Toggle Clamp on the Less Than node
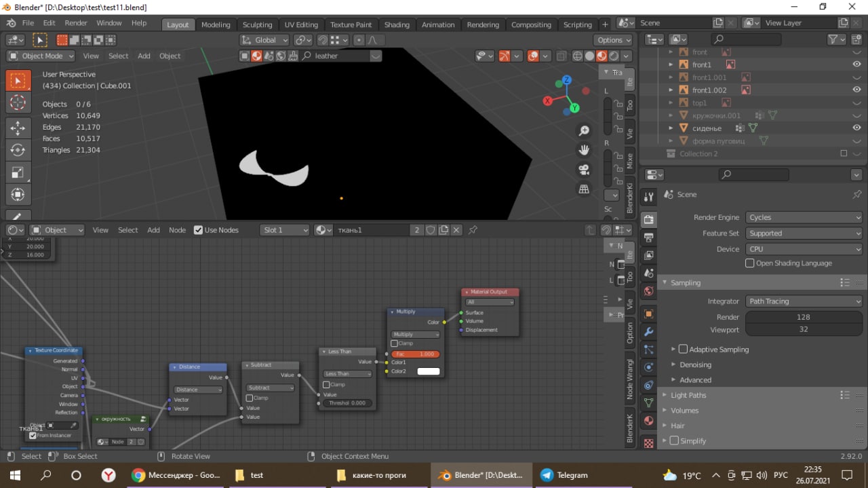The width and height of the screenshot is (868, 488). click(326, 384)
